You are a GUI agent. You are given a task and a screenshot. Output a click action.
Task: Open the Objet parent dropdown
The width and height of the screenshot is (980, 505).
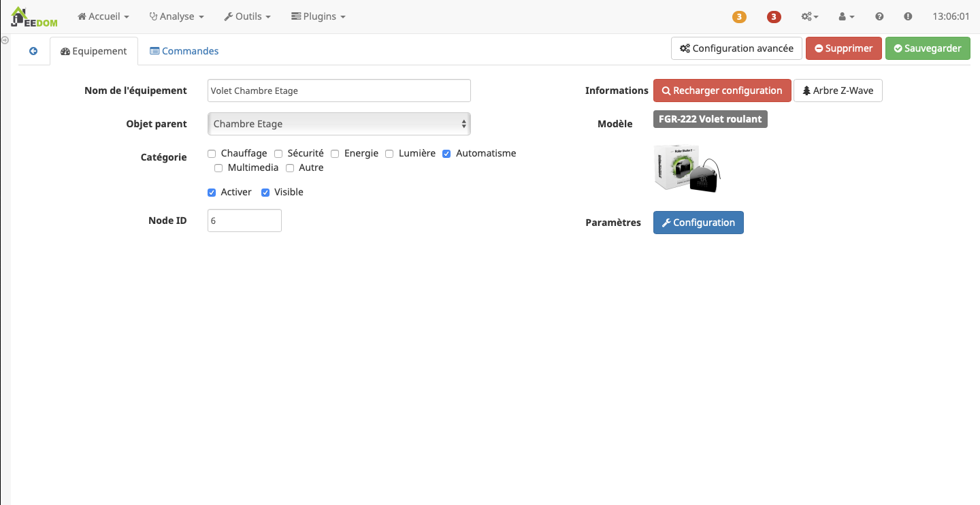coord(339,124)
